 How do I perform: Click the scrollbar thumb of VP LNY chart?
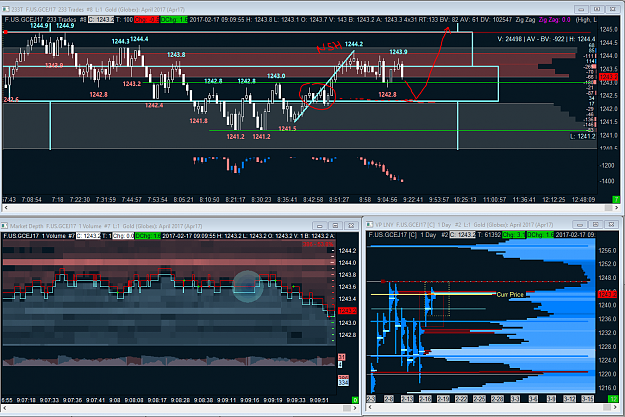click(x=607, y=407)
